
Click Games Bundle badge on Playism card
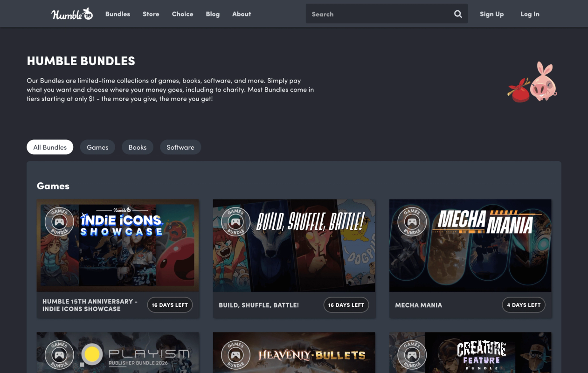pyautogui.click(x=59, y=355)
